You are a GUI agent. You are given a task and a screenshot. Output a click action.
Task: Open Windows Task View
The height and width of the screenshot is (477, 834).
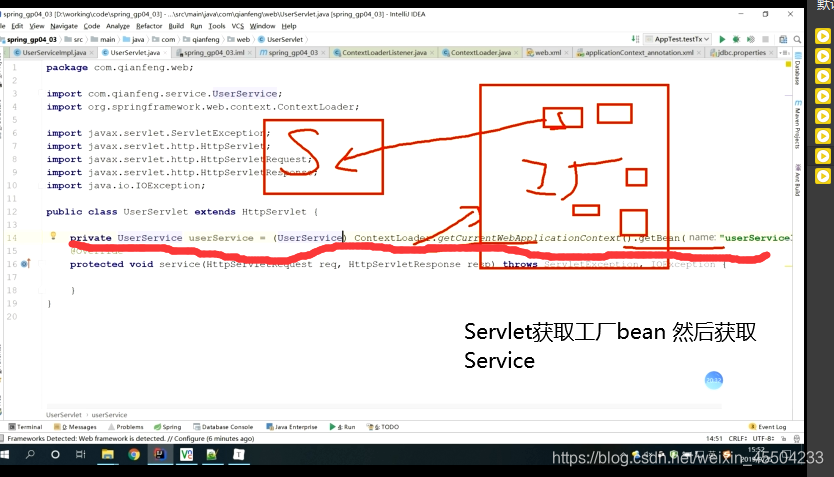point(80,455)
